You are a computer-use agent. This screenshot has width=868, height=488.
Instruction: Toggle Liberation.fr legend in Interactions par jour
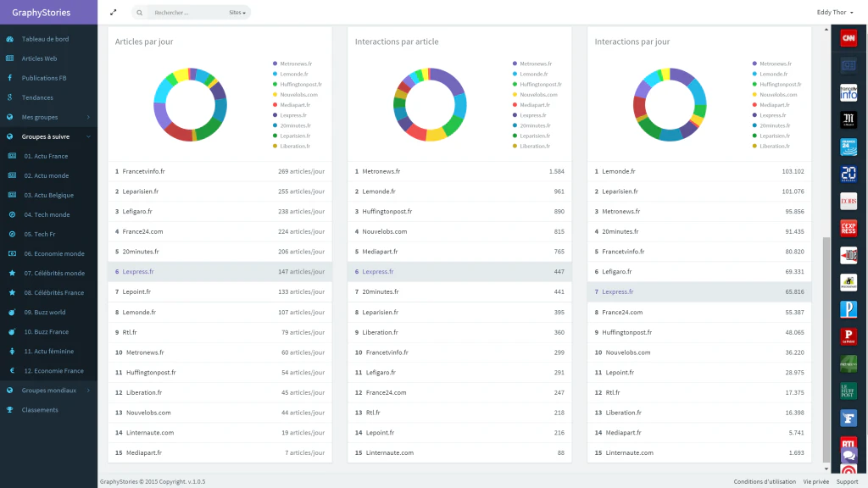pyautogui.click(x=771, y=146)
